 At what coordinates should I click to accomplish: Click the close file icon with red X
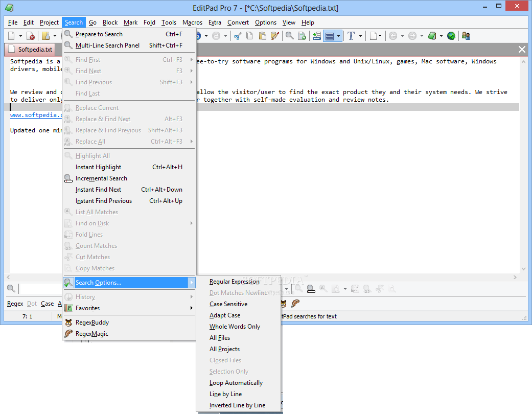31,36
